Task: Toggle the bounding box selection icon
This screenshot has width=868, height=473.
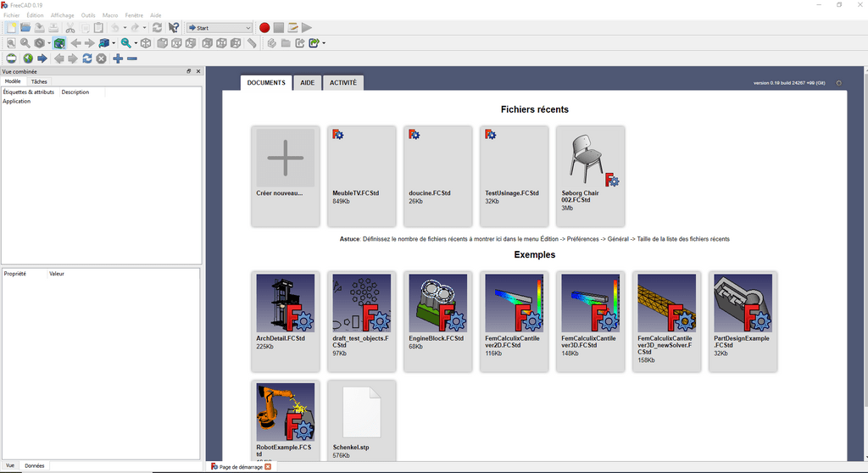Action: (x=59, y=43)
